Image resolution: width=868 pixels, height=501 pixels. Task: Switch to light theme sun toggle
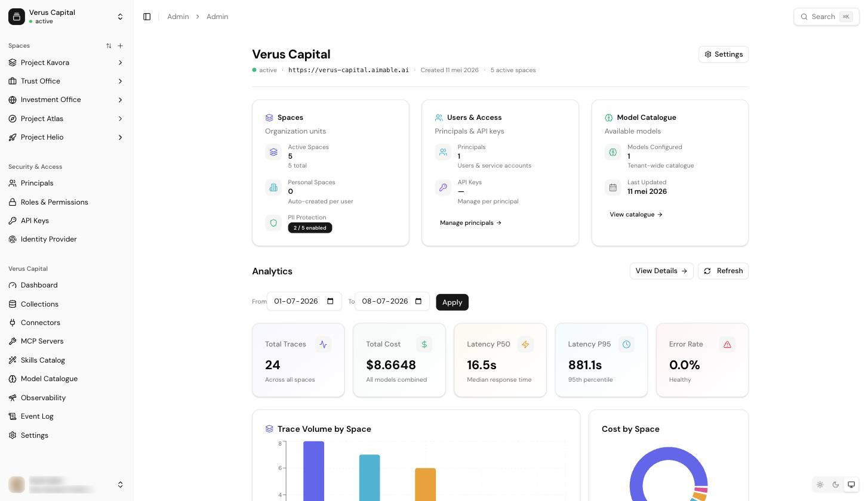pos(820,485)
